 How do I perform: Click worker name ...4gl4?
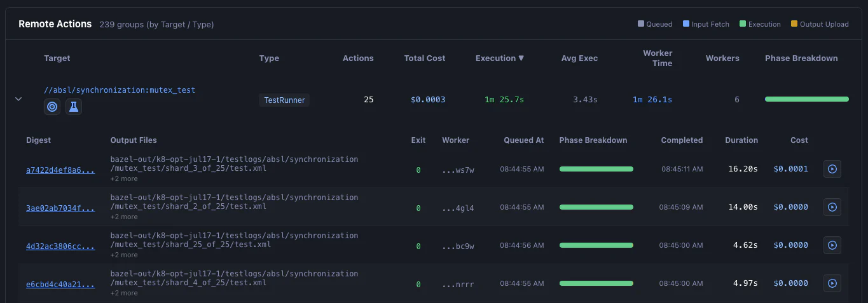point(458,208)
